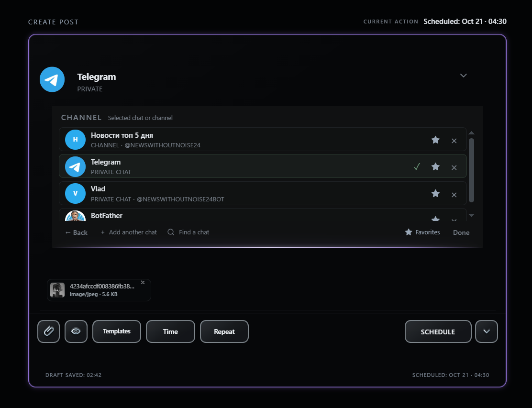Select the Новости топ 5 дня channel
This screenshot has width=532, height=408.
point(263,139)
